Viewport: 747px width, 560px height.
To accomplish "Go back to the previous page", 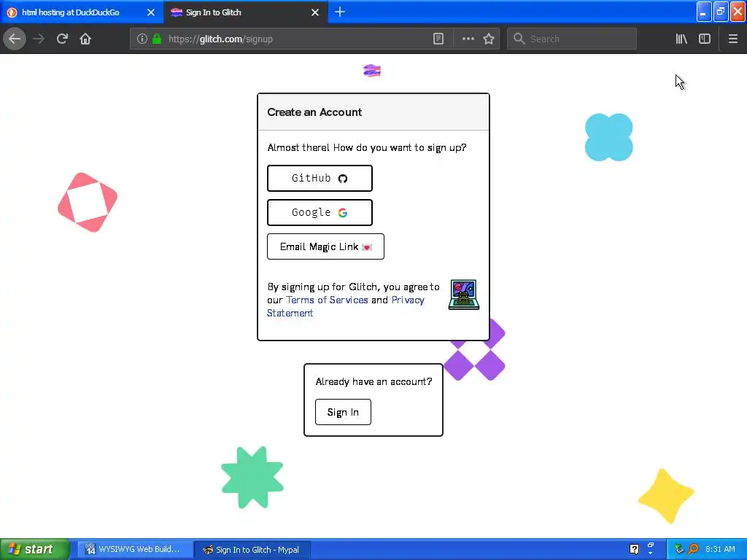I will 15,39.
